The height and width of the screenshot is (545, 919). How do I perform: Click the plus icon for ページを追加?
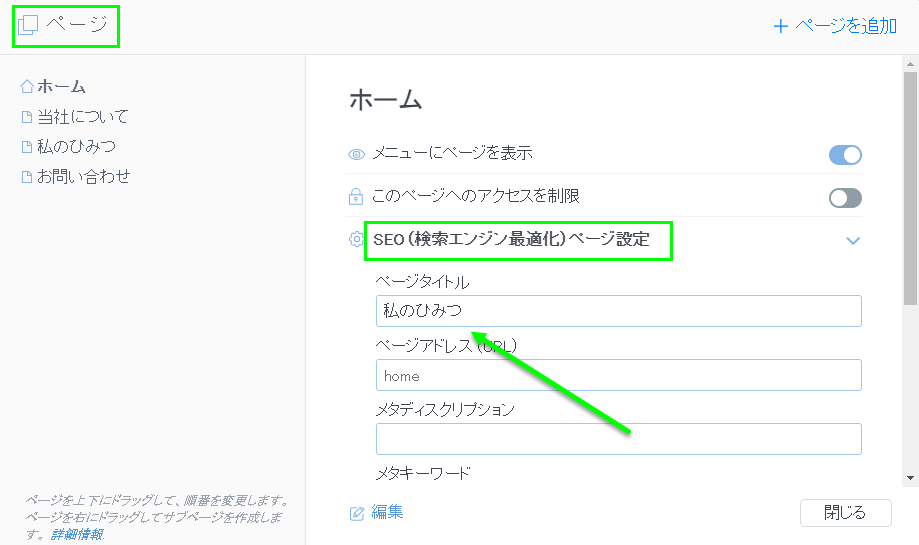[781, 26]
